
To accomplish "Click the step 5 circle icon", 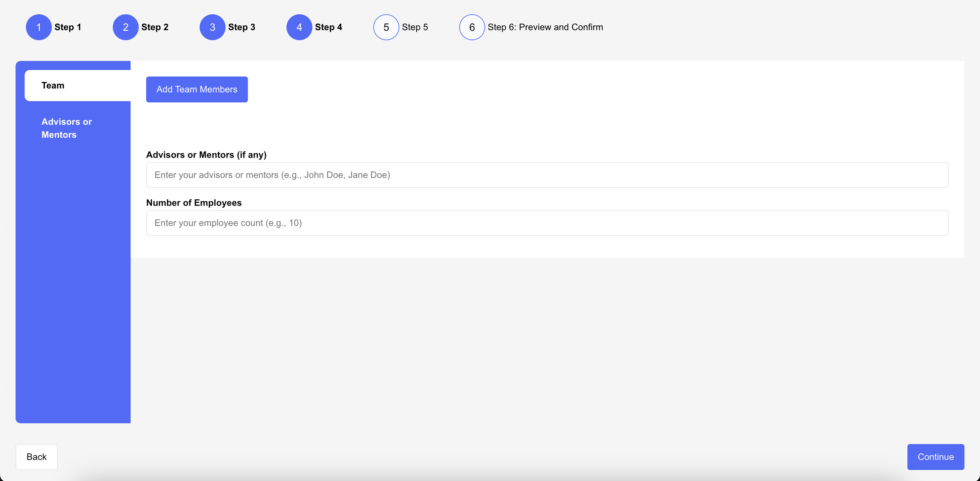I will pos(386,27).
